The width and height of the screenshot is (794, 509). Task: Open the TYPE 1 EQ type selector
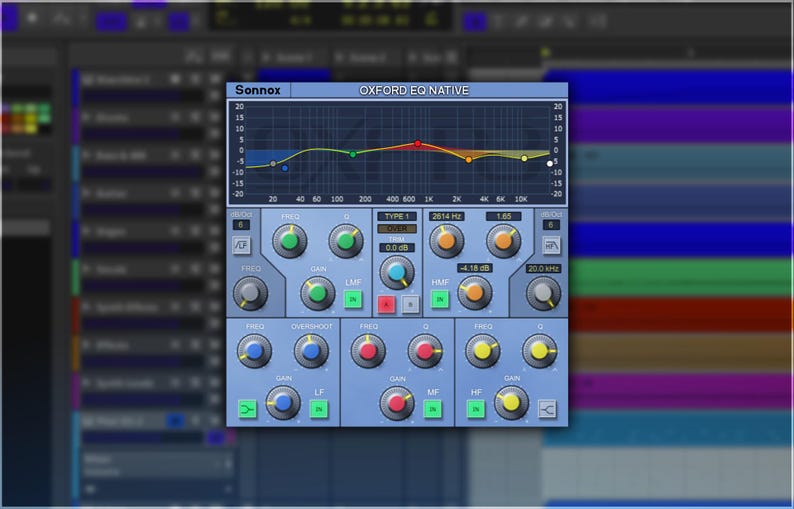pos(396,216)
